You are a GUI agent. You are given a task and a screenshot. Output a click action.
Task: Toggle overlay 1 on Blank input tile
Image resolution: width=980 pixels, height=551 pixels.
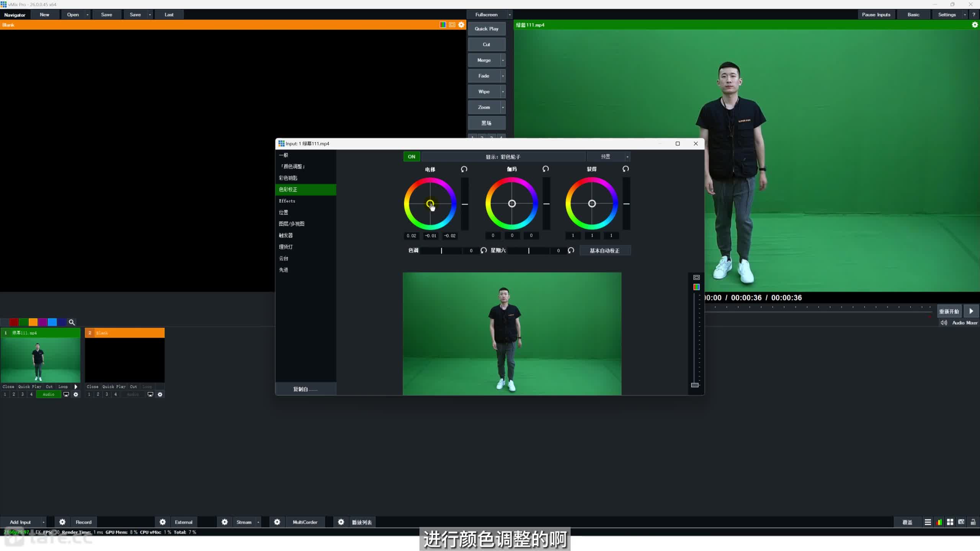[89, 394]
